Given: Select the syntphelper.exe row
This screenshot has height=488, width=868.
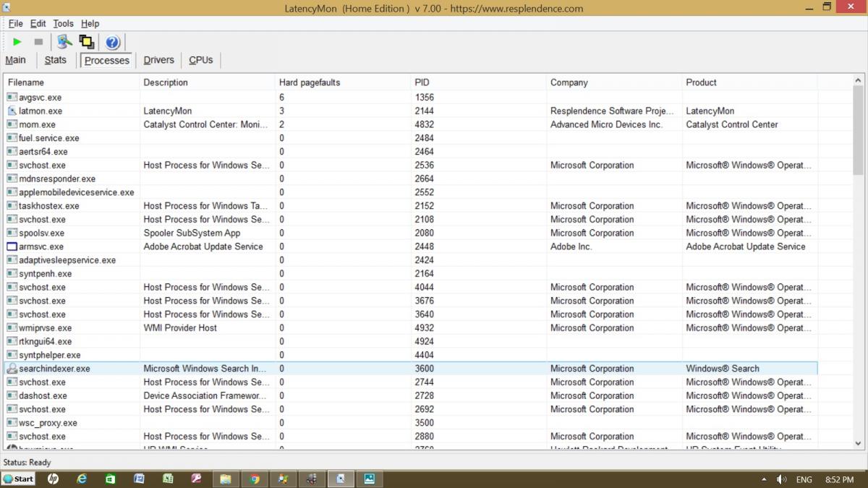Looking at the screenshot, I should [411, 355].
